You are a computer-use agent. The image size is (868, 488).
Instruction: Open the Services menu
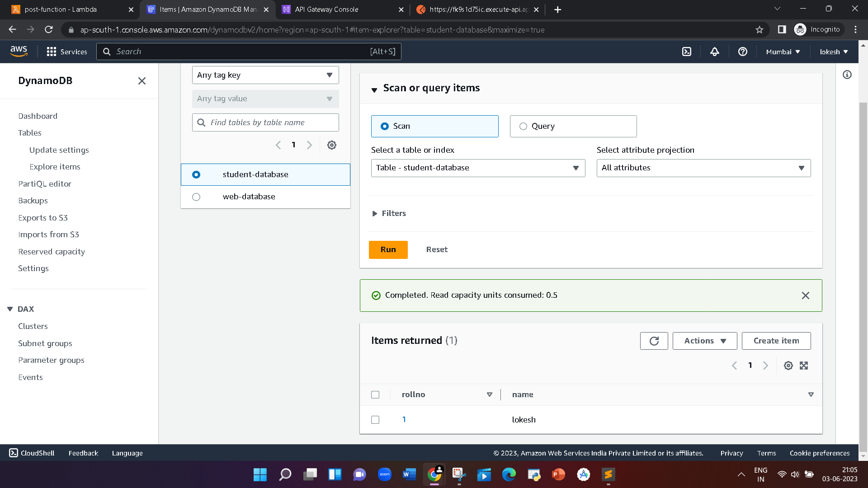click(67, 52)
